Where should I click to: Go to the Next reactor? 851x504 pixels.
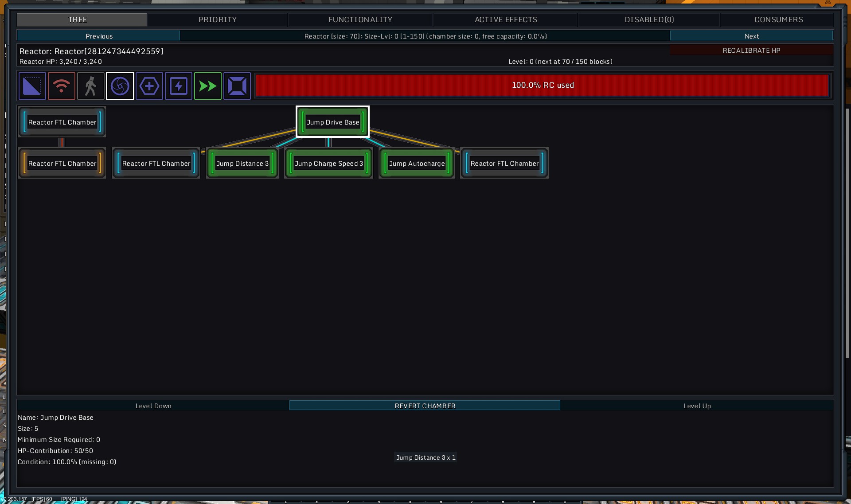point(751,36)
